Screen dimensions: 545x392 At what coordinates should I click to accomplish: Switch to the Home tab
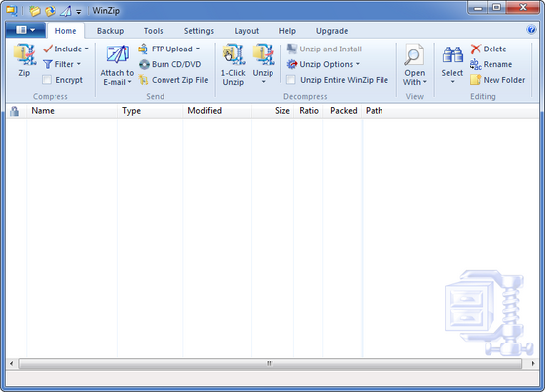pos(65,31)
